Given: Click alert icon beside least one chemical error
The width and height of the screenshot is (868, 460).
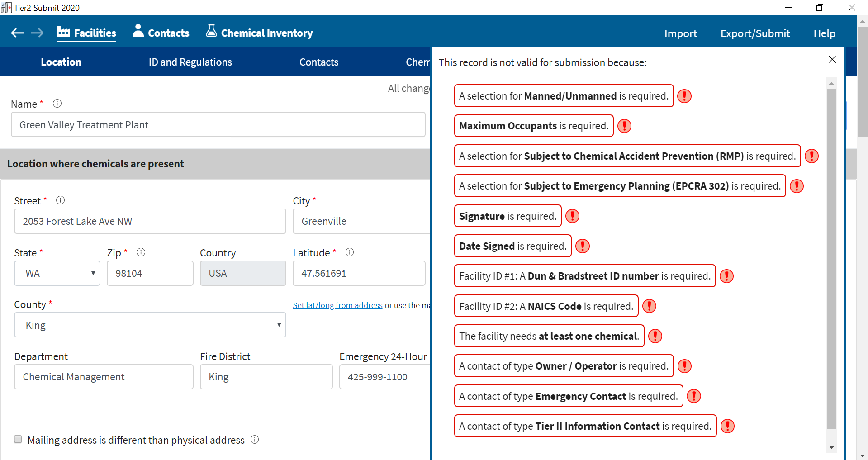Looking at the screenshot, I should (655, 336).
